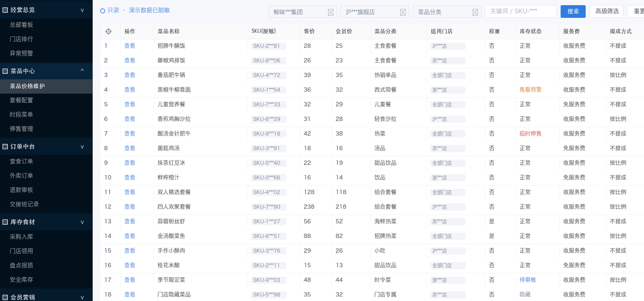
Task: Click 查看 for 酸汤金针肥牛 row
Action: [130, 133]
